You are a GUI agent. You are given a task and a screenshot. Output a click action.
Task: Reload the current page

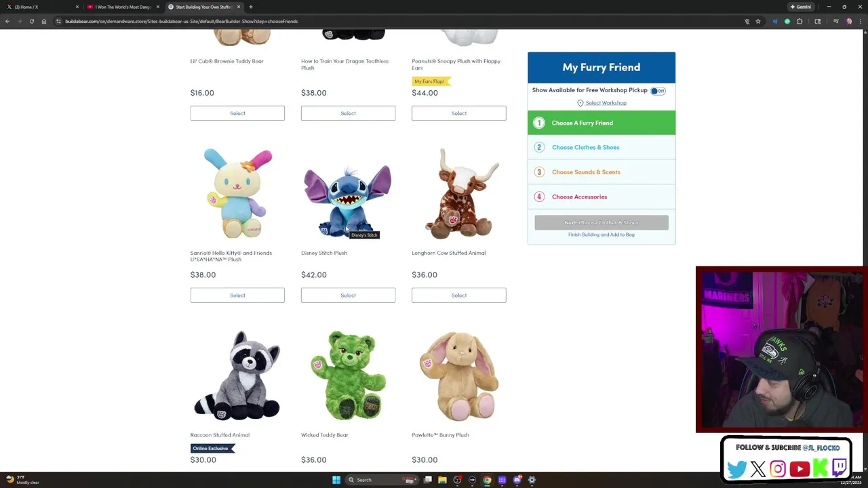32,21
